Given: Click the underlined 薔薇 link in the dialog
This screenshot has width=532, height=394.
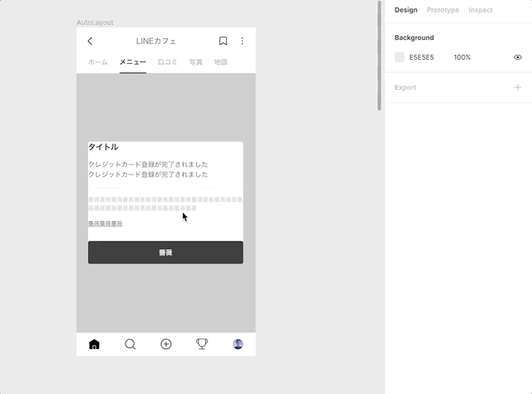Looking at the screenshot, I should click(x=106, y=224).
